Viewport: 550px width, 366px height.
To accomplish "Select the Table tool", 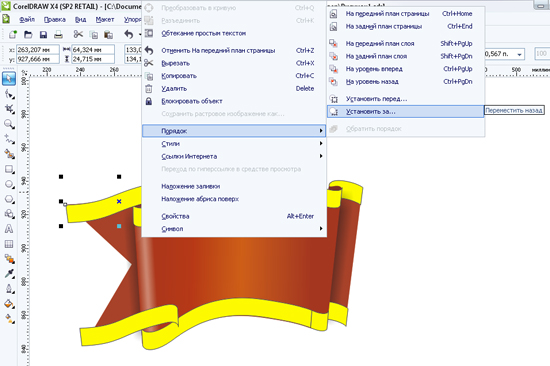I will coord(9,244).
